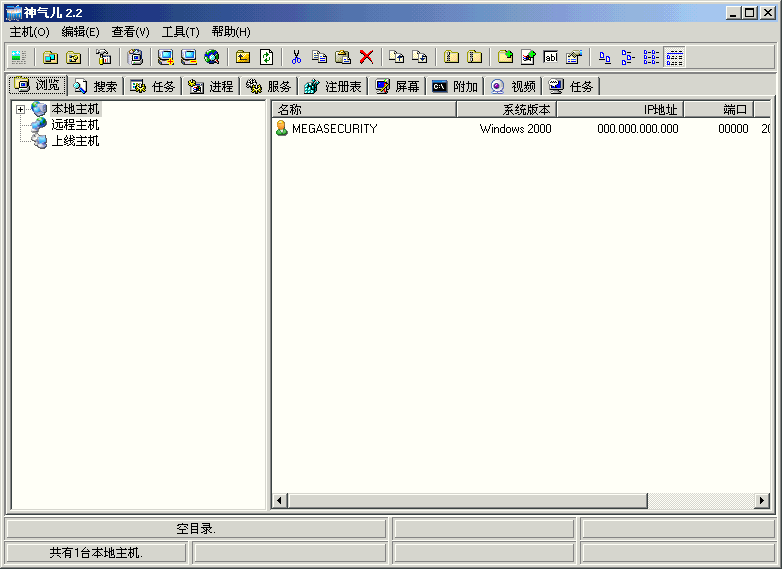Select 上线主机 in the host tree

click(x=75, y=141)
